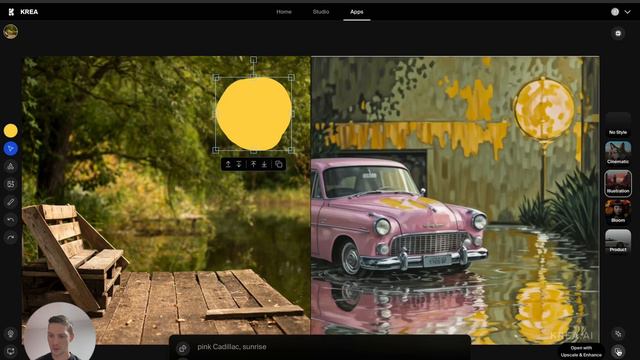Click the round button above the style list
Screen dimensions: 640x360
click(x=618, y=33)
